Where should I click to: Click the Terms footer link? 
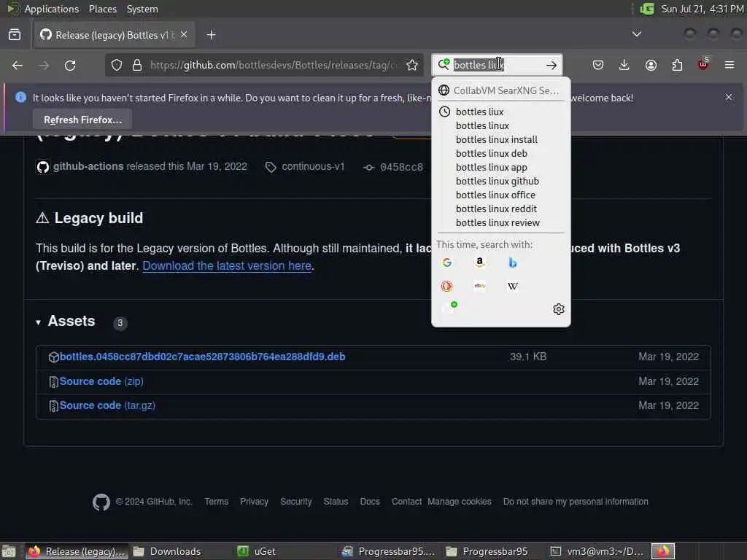click(216, 502)
